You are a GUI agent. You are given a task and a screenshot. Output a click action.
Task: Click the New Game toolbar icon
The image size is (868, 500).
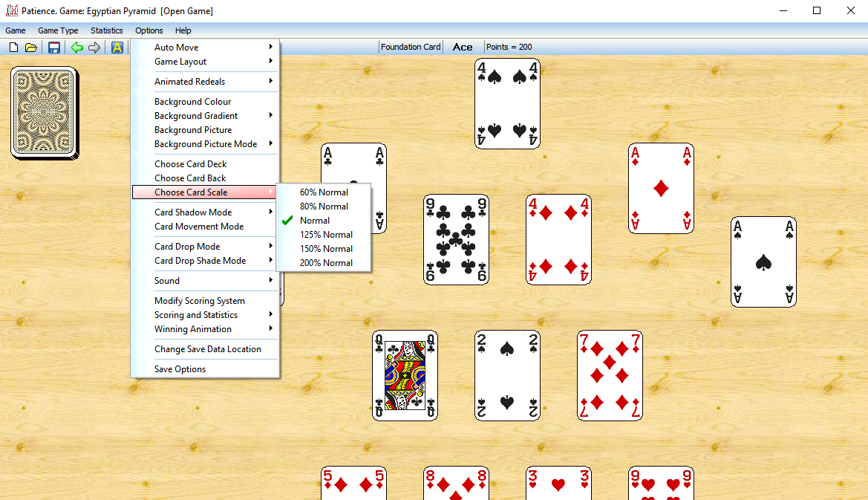pyautogui.click(x=14, y=48)
